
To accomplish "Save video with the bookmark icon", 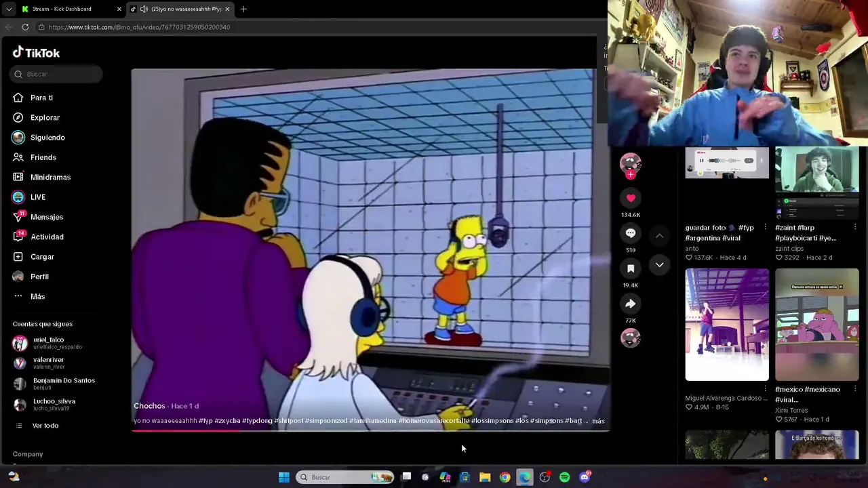I will (631, 268).
